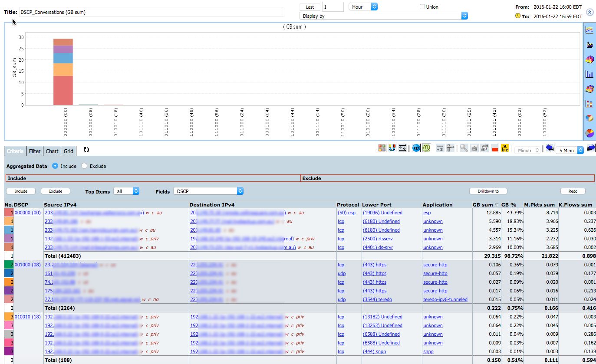Image resolution: width=596 pixels, height=364 pixels.
Task: Open the 000000 (00) DSCP link
Action: pyautogui.click(x=28, y=213)
